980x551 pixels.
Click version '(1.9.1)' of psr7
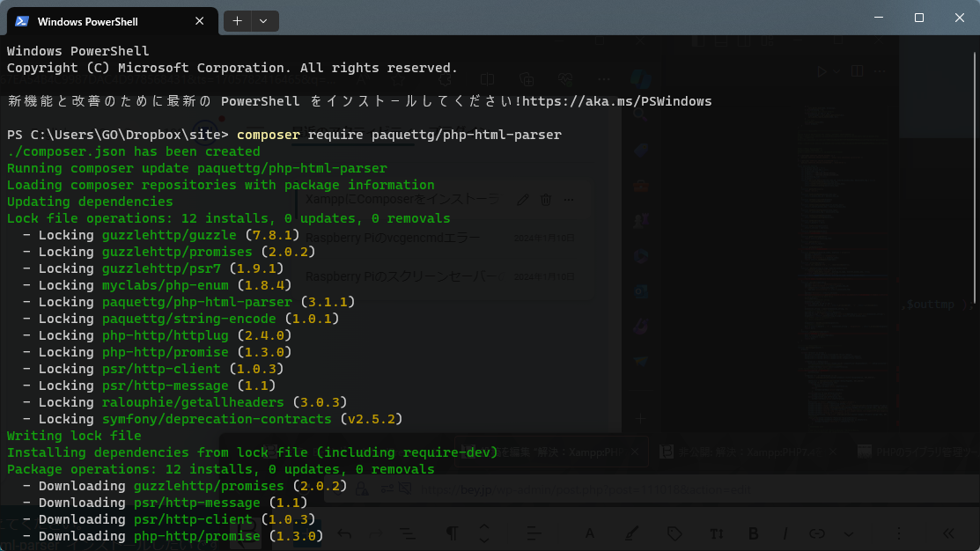point(256,268)
